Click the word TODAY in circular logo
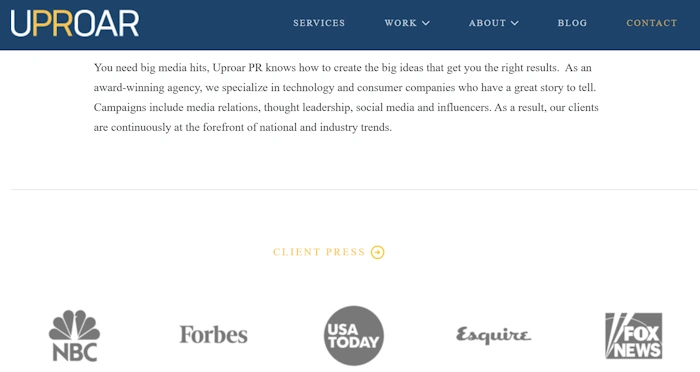The image size is (700, 372). 354,343
